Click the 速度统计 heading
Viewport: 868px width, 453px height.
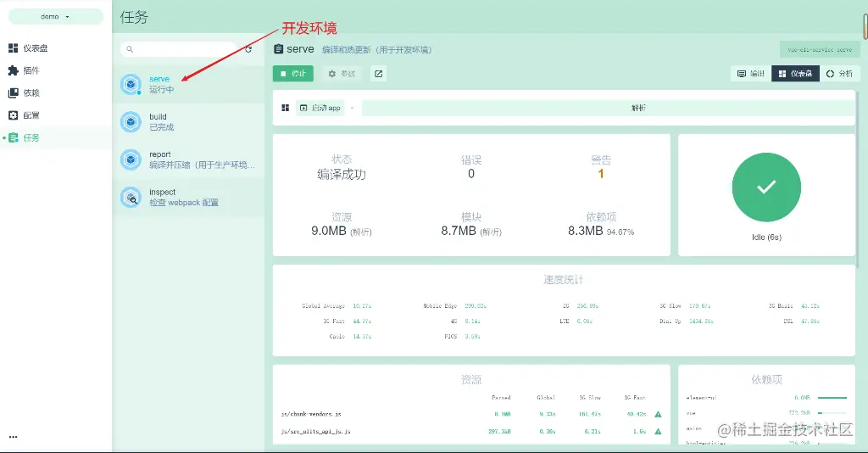[563, 280]
